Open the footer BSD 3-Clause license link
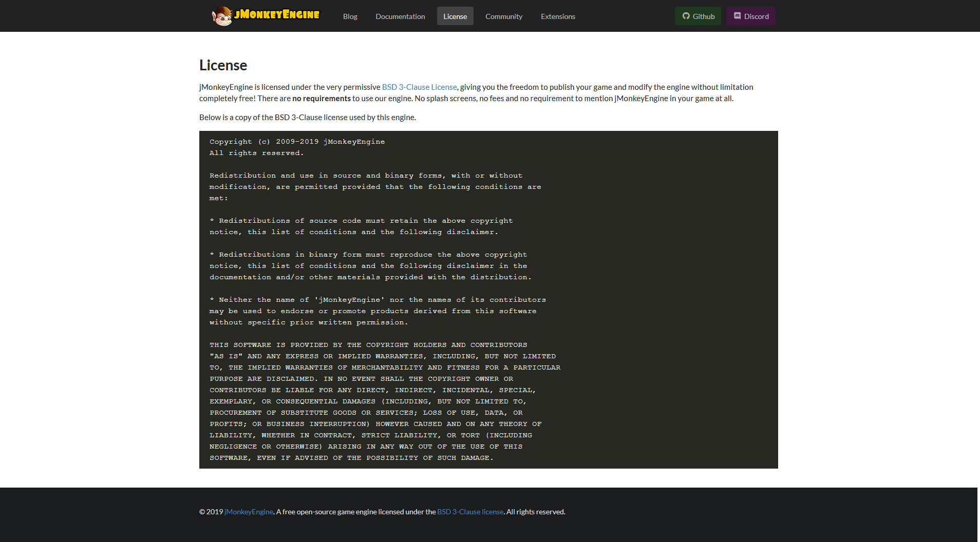 click(470, 512)
